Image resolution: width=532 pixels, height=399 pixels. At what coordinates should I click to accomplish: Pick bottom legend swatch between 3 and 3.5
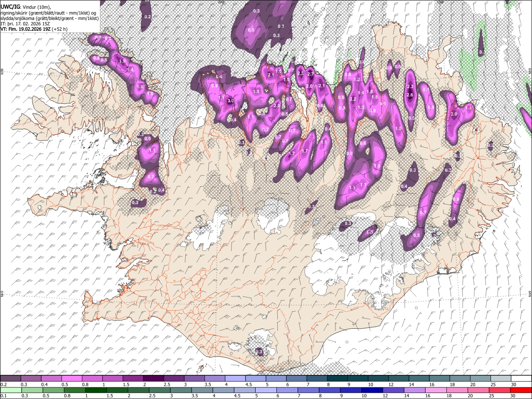pyautogui.click(x=180, y=390)
